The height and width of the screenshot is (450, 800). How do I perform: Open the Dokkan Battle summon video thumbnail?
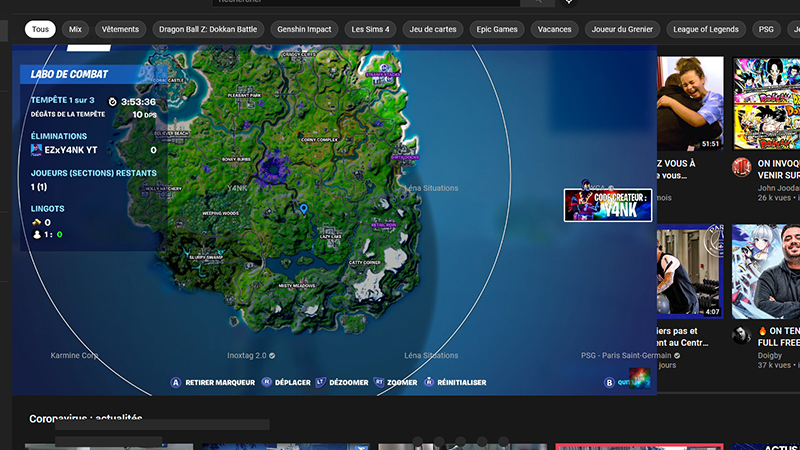766,103
